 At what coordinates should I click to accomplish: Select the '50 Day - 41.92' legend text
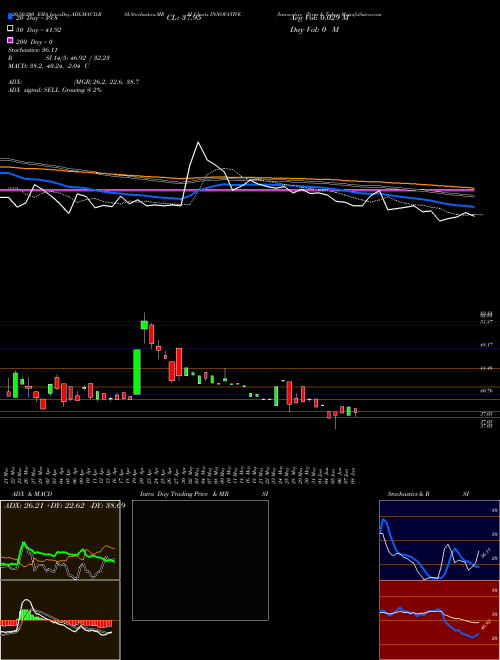click(x=39, y=30)
